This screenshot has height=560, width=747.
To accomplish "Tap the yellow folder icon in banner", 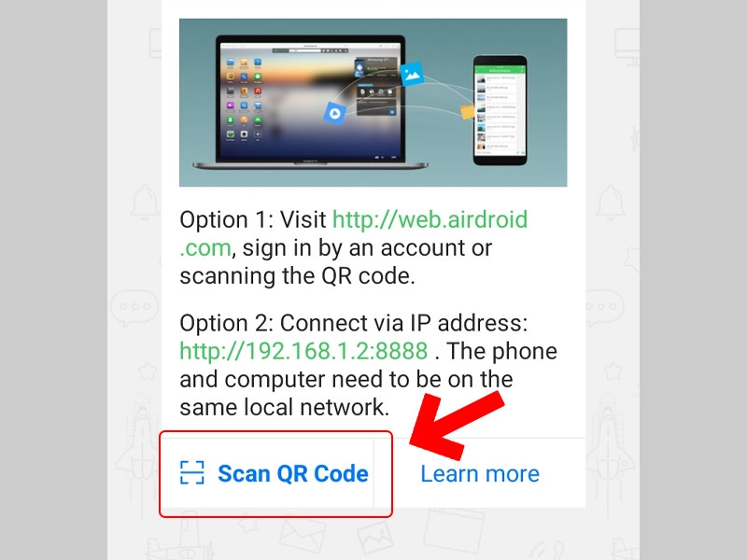I will coord(468,111).
